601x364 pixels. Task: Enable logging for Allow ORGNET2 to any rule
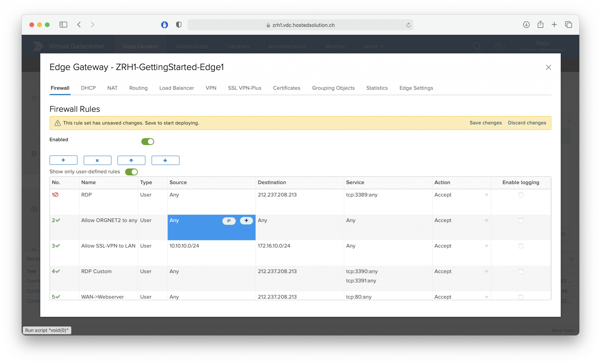(521, 220)
